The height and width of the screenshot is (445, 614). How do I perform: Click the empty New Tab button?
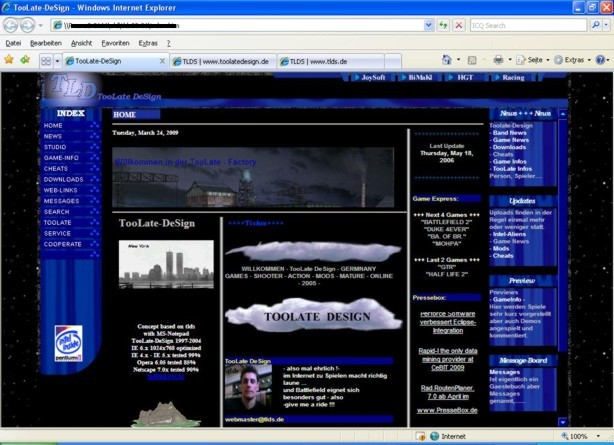click(393, 62)
